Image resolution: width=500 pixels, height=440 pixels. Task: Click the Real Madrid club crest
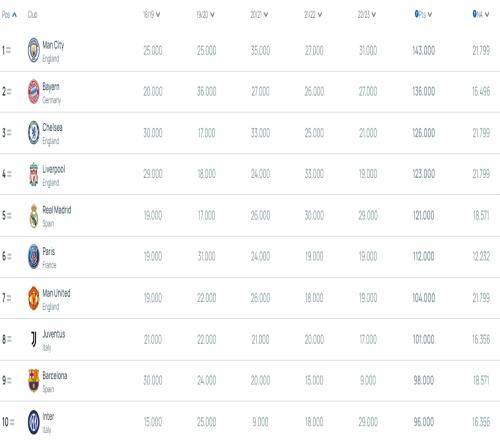pyautogui.click(x=34, y=216)
